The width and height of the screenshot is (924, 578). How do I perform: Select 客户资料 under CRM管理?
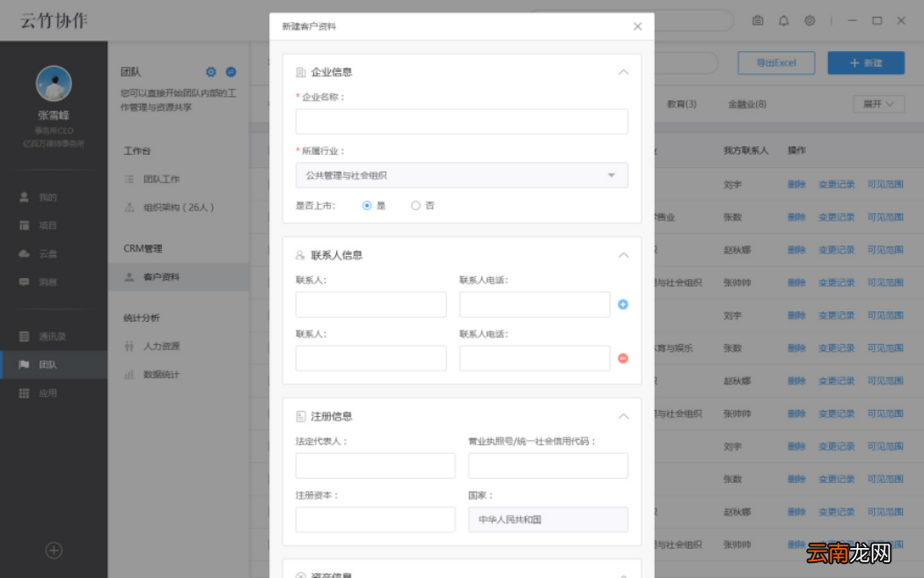[x=178, y=277]
